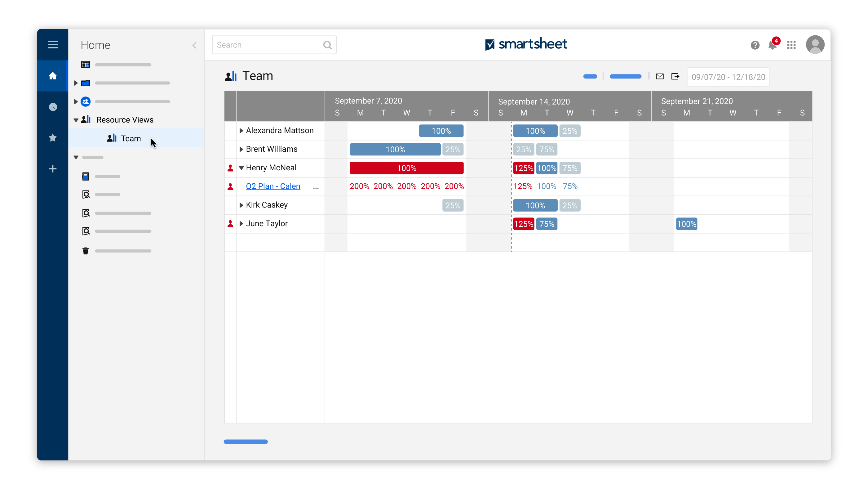
Task: Open the Q2 Plan - Calen link
Action: coord(273,186)
